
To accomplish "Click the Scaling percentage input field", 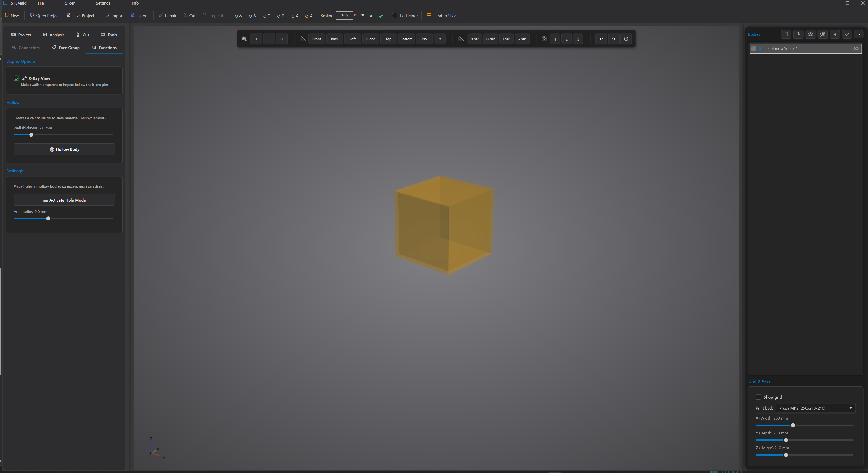I will (344, 16).
